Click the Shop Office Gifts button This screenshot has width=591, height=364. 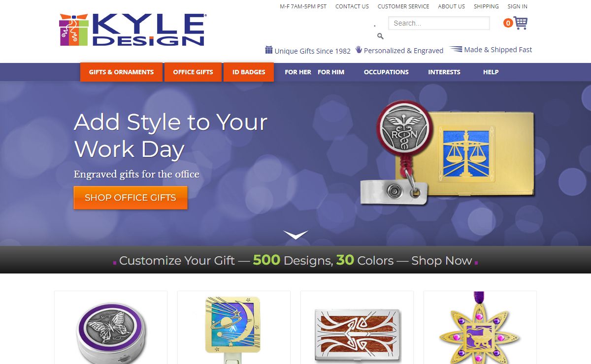tap(131, 198)
